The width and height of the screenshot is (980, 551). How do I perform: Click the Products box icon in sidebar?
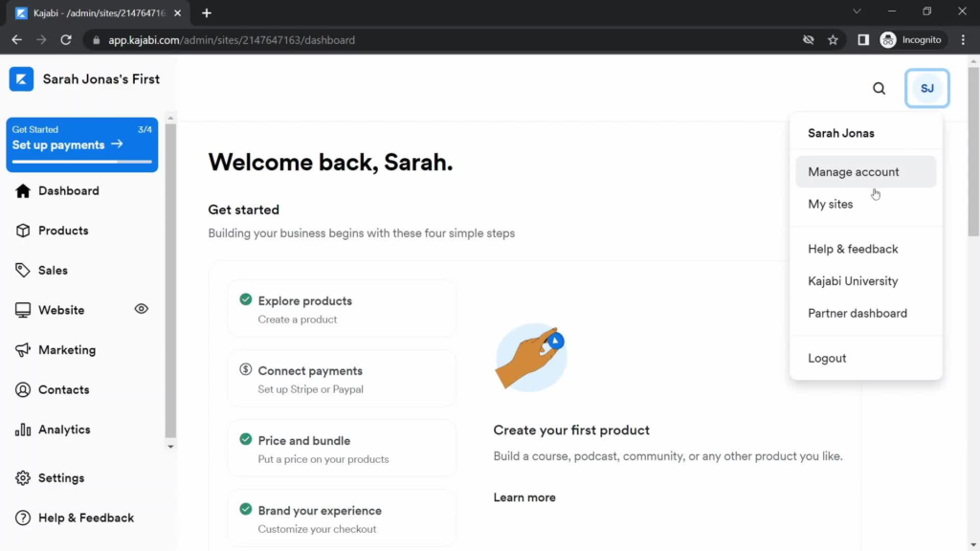pos(23,231)
